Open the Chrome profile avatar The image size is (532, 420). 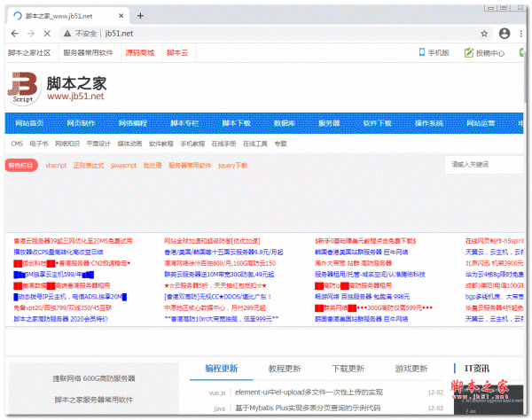504,33
